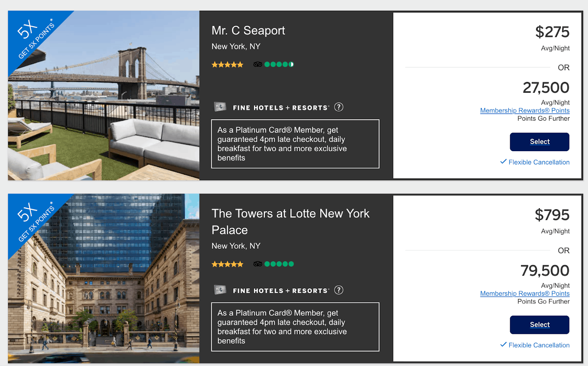Open Fine Hotels help icon for Mr. C Seaport
This screenshot has width=588, height=366.
tap(338, 107)
